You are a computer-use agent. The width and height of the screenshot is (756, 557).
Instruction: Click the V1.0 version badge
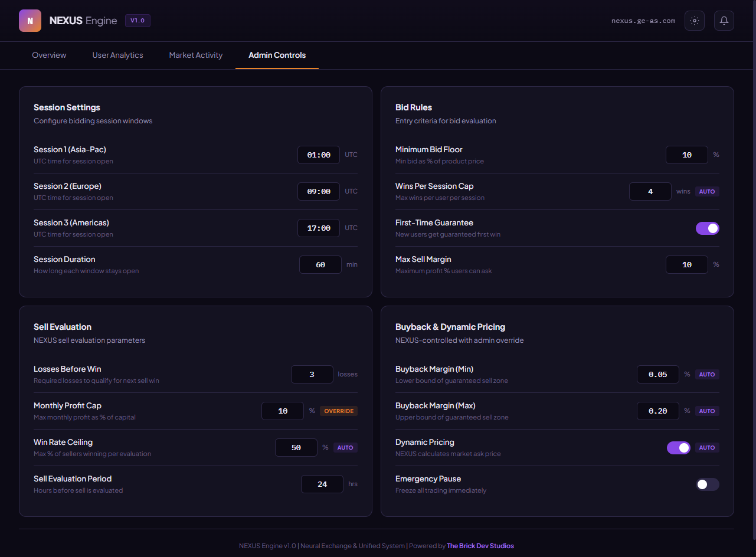pyautogui.click(x=138, y=21)
